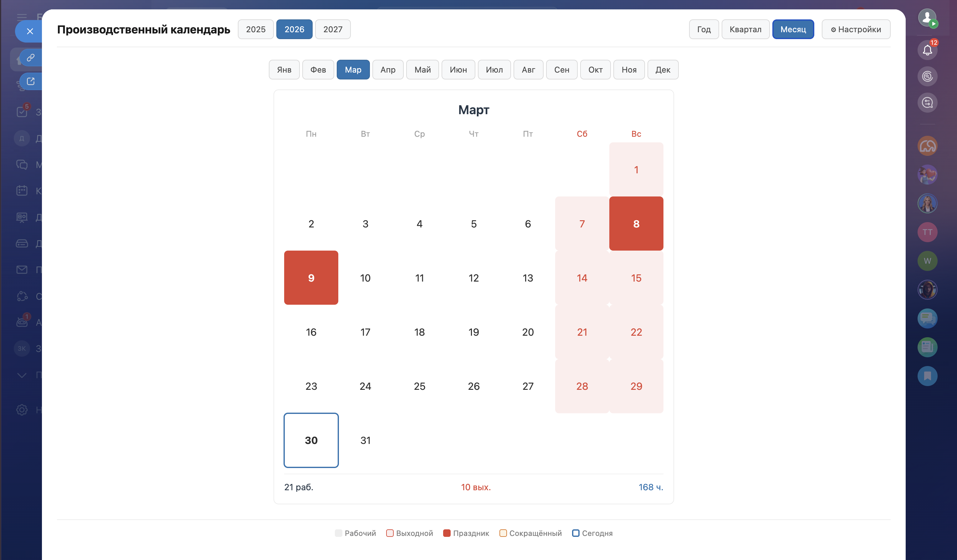Open the search chat icon
The width and height of the screenshot is (957, 560).
927,103
